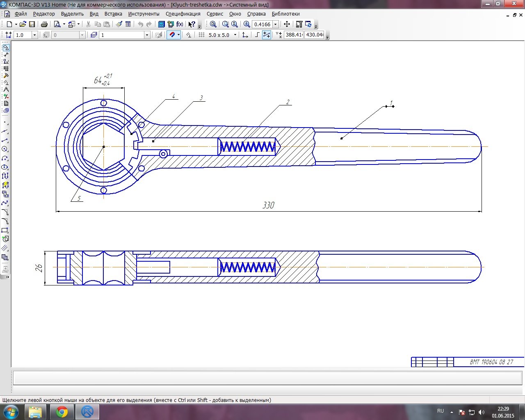Save the drawing with floppy disk icon

pyautogui.click(x=32, y=24)
